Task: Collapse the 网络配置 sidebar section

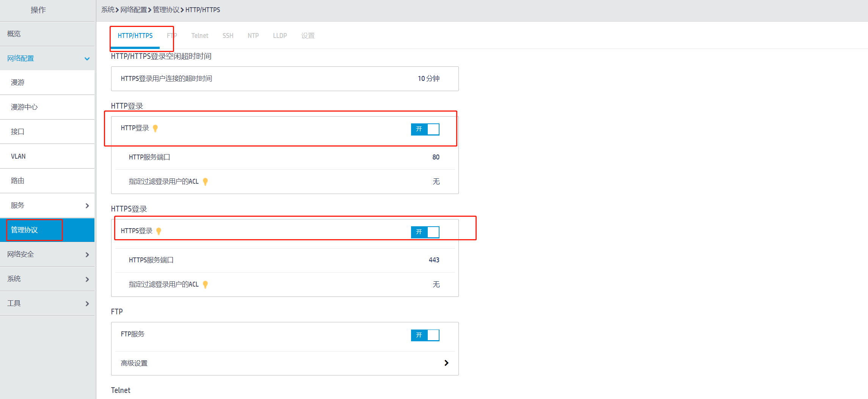Action: point(87,58)
